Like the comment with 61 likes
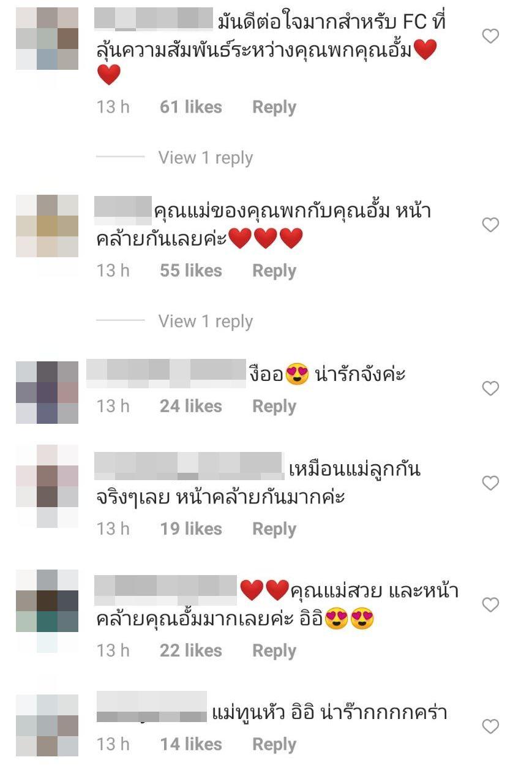 [490, 37]
